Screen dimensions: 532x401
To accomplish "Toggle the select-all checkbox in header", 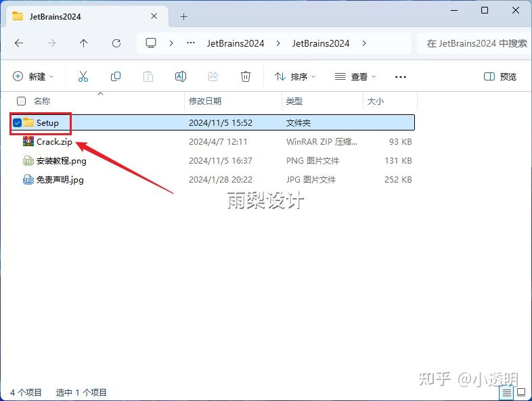I will [x=22, y=101].
